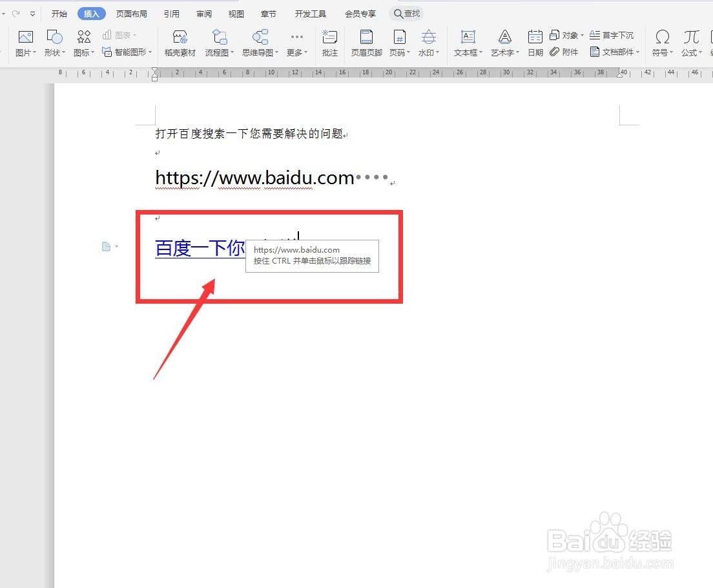Image resolution: width=713 pixels, height=588 pixels.
Task: Open 页眉页脚 header and footer
Action: (366, 43)
